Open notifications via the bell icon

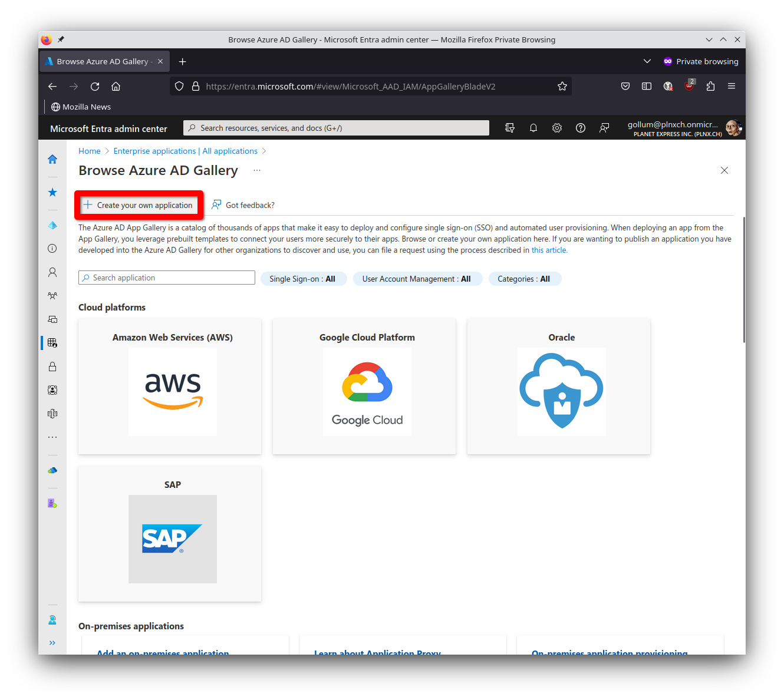click(533, 127)
